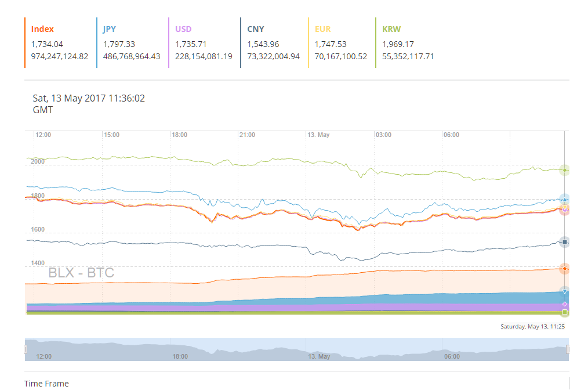Click the green square KRW volume marker
This screenshot has width=588, height=390.
[564, 313]
